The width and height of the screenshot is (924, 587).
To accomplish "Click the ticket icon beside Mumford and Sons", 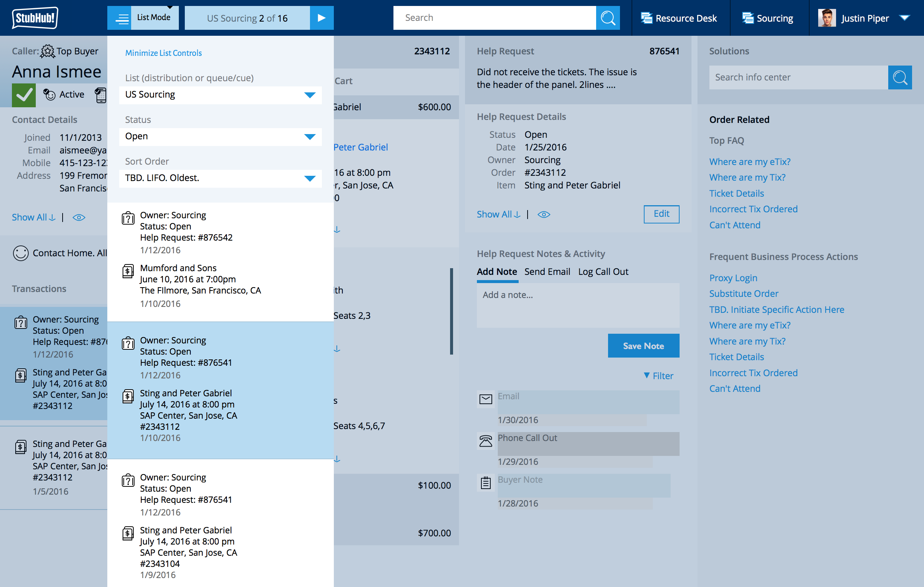I will (x=128, y=271).
